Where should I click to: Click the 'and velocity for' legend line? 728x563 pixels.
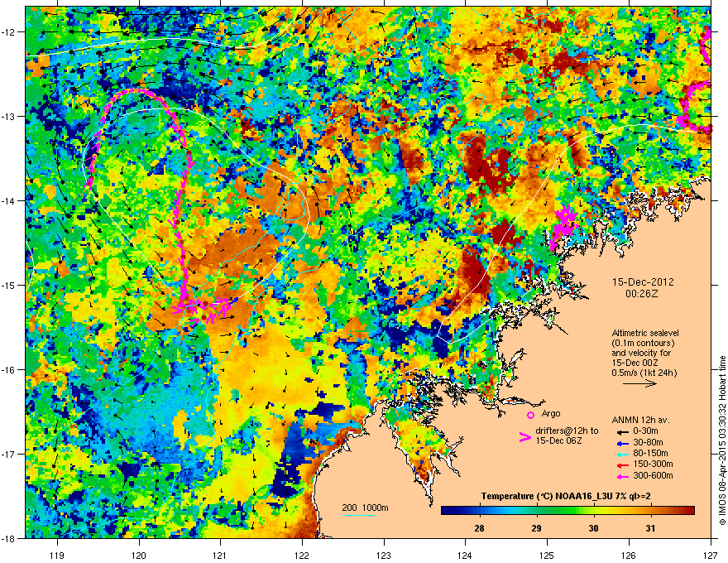641,353
